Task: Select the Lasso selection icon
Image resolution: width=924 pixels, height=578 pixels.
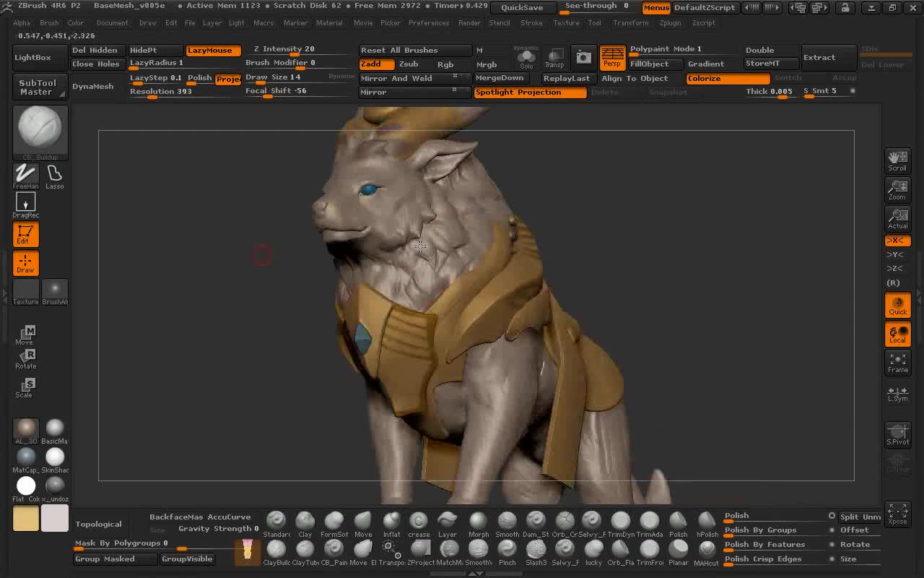Action: 55,176
